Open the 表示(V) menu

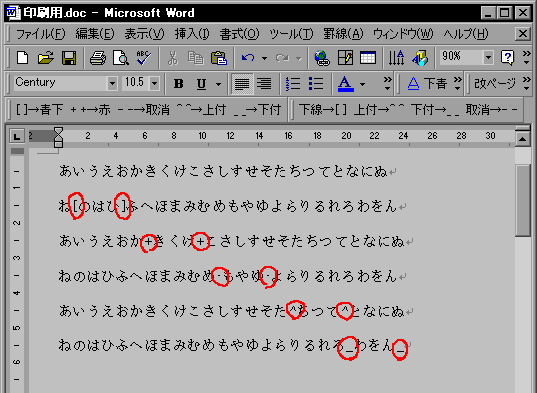click(144, 34)
